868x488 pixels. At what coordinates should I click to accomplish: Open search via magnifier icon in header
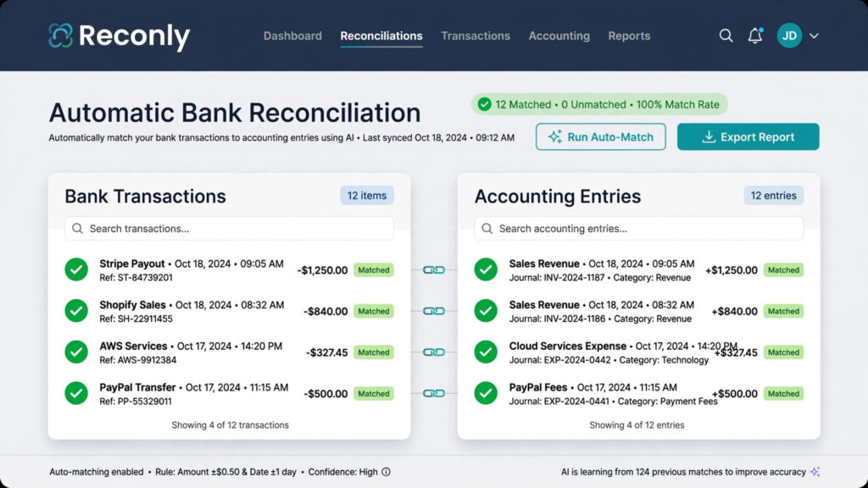[726, 36]
